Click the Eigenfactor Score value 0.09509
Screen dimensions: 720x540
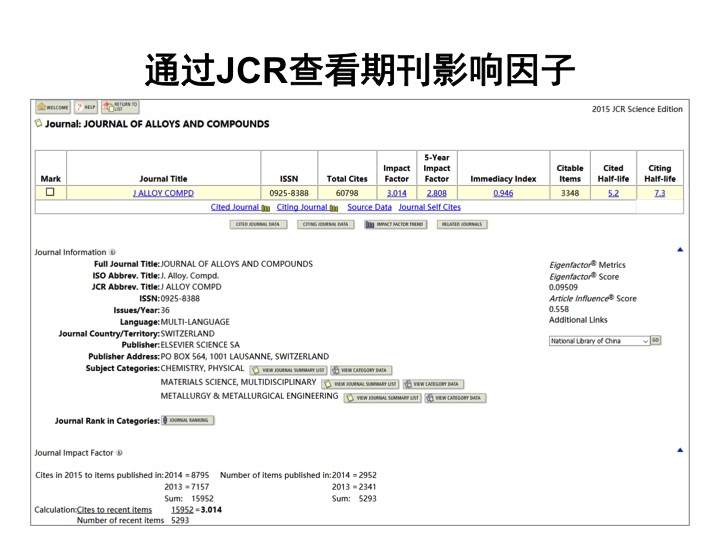[x=563, y=287]
